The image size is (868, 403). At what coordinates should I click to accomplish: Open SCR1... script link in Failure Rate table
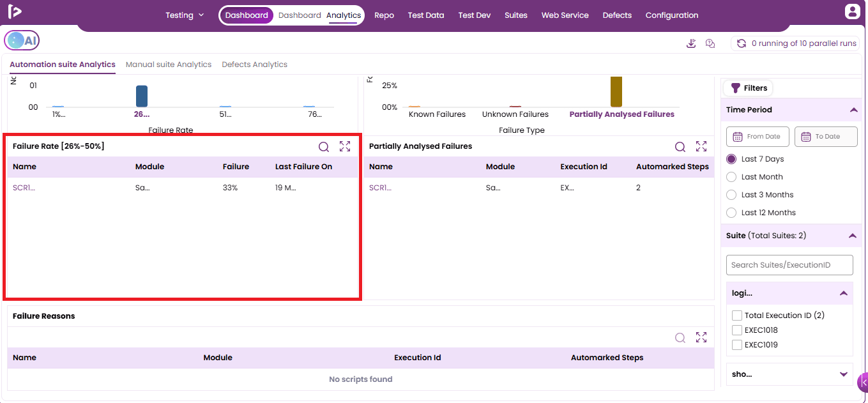[x=24, y=188]
